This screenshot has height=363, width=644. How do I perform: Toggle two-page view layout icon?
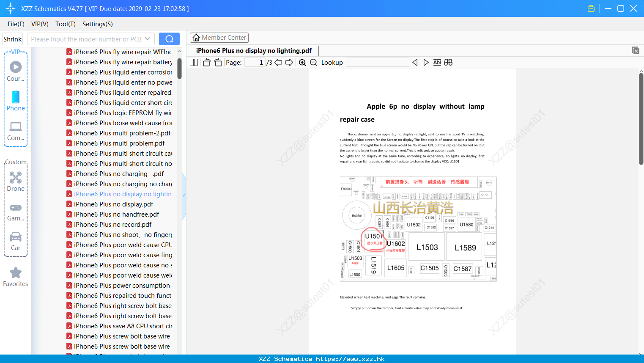(x=194, y=63)
